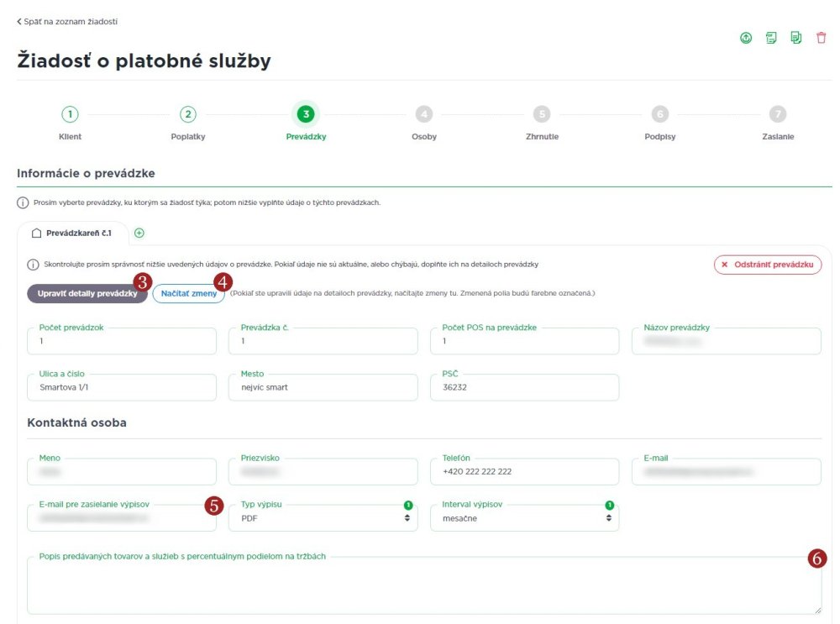The width and height of the screenshot is (840, 624).
Task: Go to step 1 Klient
Action: coord(71,115)
